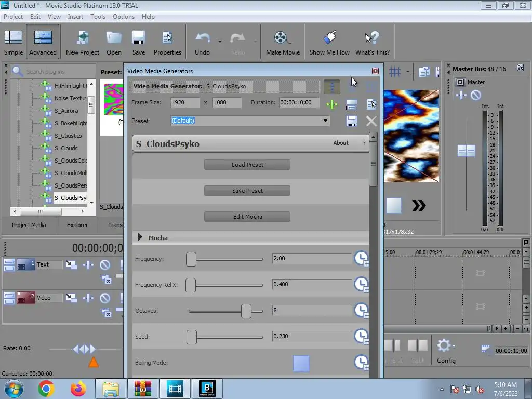The height and width of the screenshot is (399, 532).
Task: Open the overlay grid dropdown arrow in preview
Action: [408, 72]
